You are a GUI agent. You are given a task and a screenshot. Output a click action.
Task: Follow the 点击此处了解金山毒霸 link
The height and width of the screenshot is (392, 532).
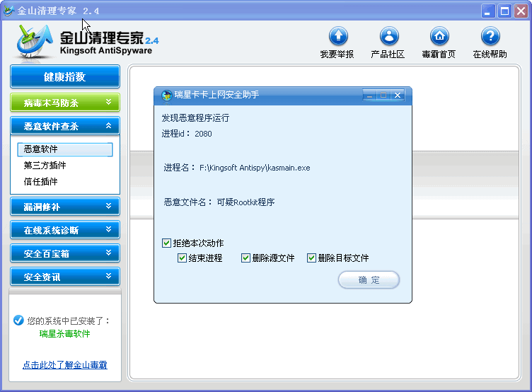pos(65,365)
